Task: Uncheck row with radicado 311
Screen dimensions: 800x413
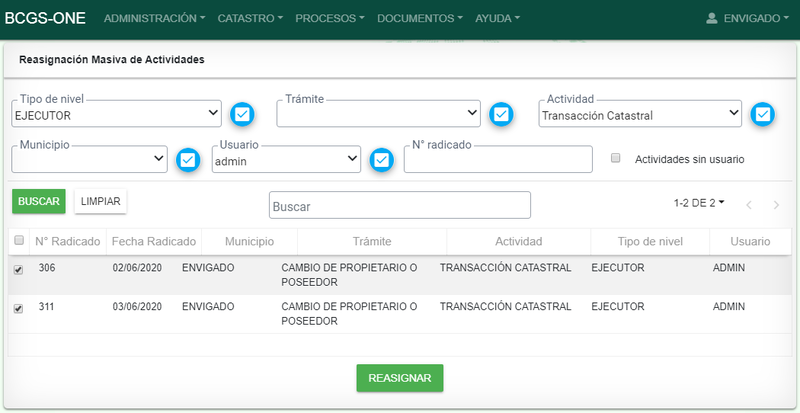Action: pyautogui.click(x=18, y=309)
